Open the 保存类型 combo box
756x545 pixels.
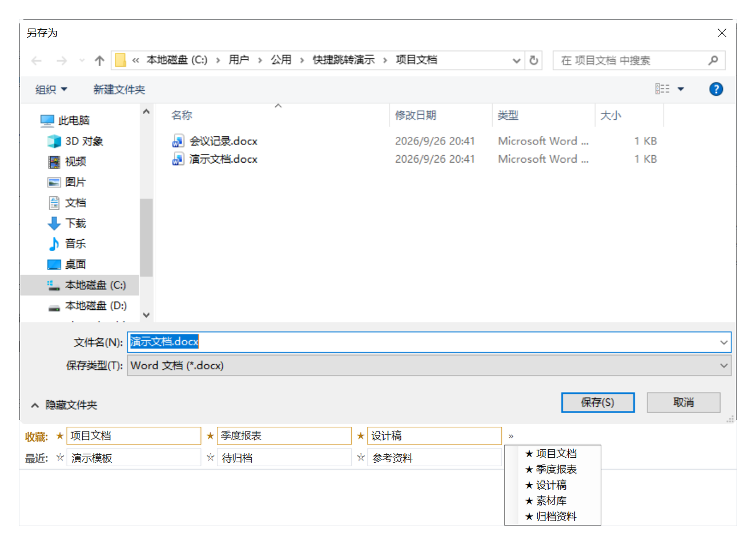[x=429, y=366]
